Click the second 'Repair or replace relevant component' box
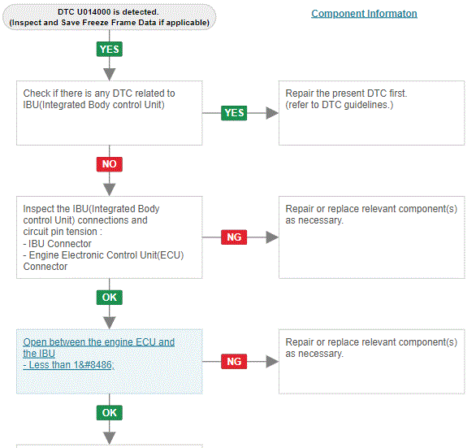The height and width of the screenshot is (448, 476). pos(371,361)
